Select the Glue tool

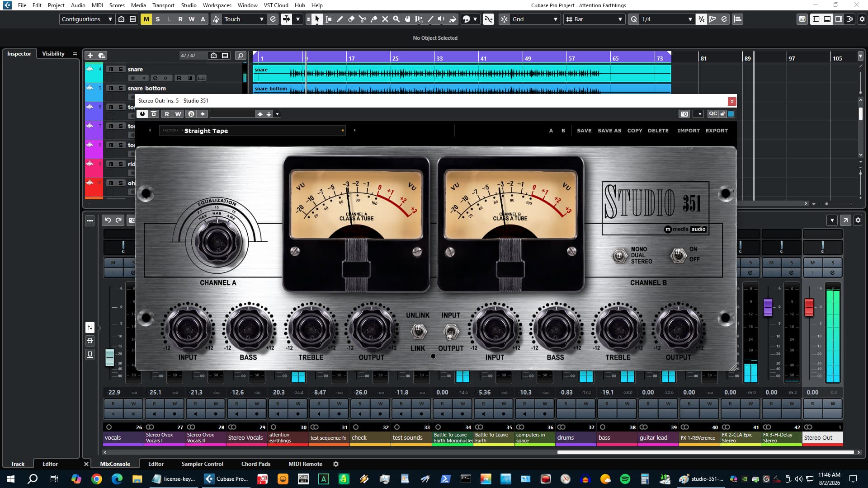coord(373,19)
